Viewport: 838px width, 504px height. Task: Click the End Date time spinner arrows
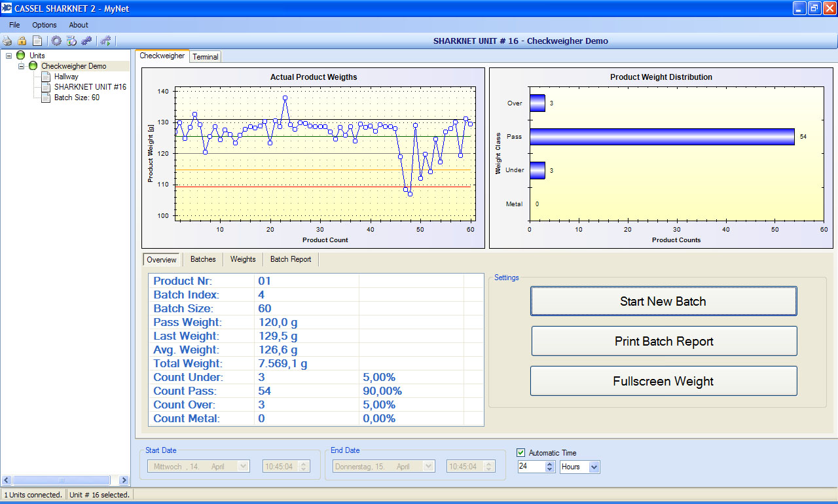489,467
